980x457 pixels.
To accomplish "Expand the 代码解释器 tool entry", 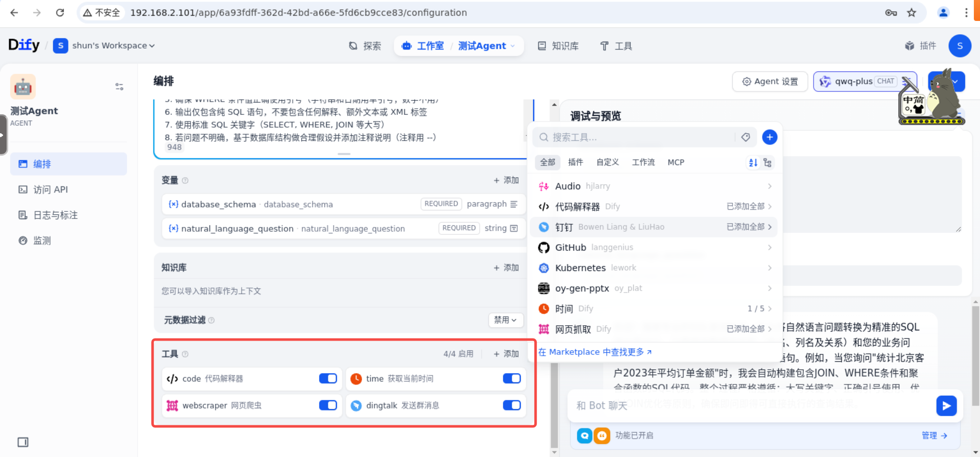I will tap(653, 207).
